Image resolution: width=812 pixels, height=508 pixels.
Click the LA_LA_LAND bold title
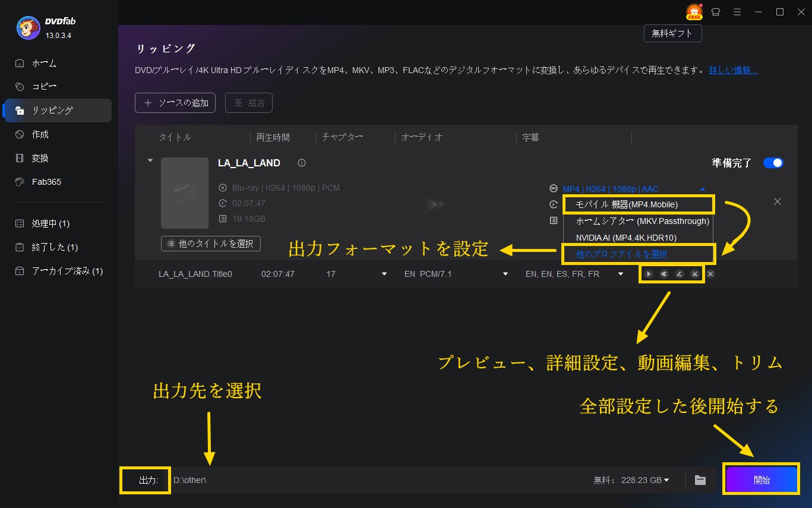(x=249, y=163)
